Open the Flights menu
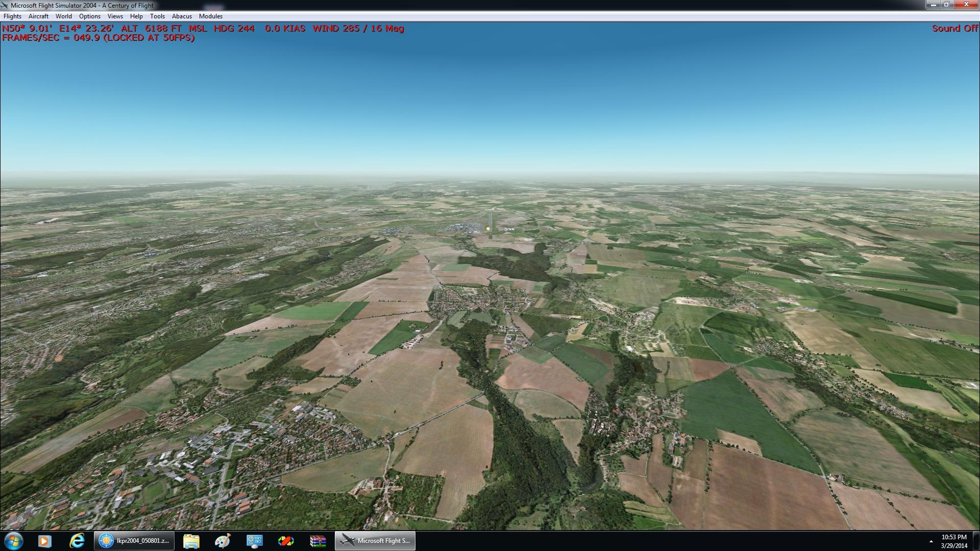The height and width of the screenshot is (551, 980). tap(13, 16)
